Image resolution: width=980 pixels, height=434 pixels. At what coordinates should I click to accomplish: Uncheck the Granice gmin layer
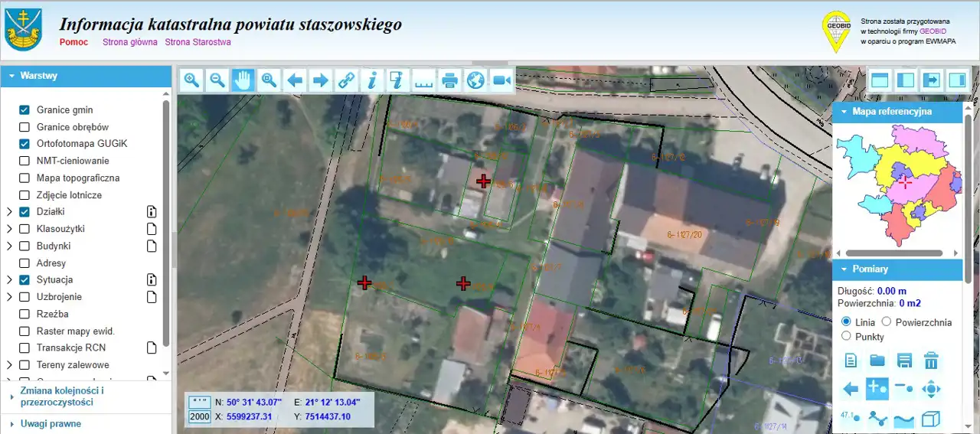24,110
